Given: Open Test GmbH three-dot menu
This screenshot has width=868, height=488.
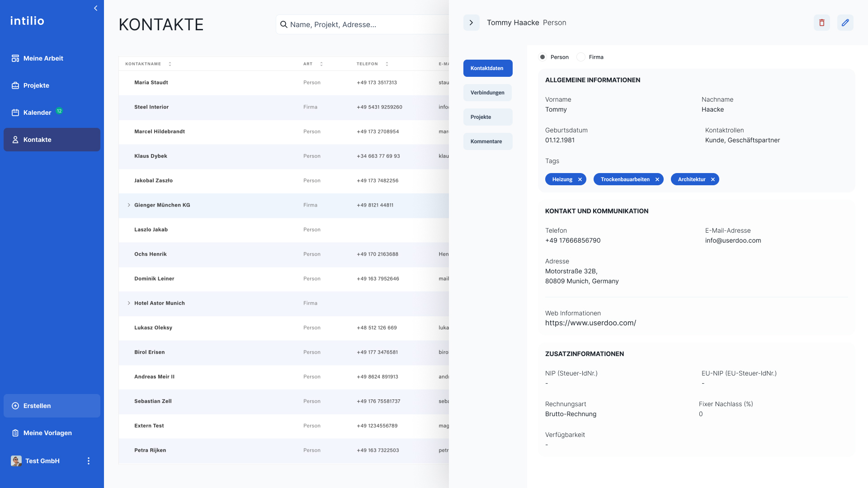Looking at the screenshot, I should (x=89, y=461).
